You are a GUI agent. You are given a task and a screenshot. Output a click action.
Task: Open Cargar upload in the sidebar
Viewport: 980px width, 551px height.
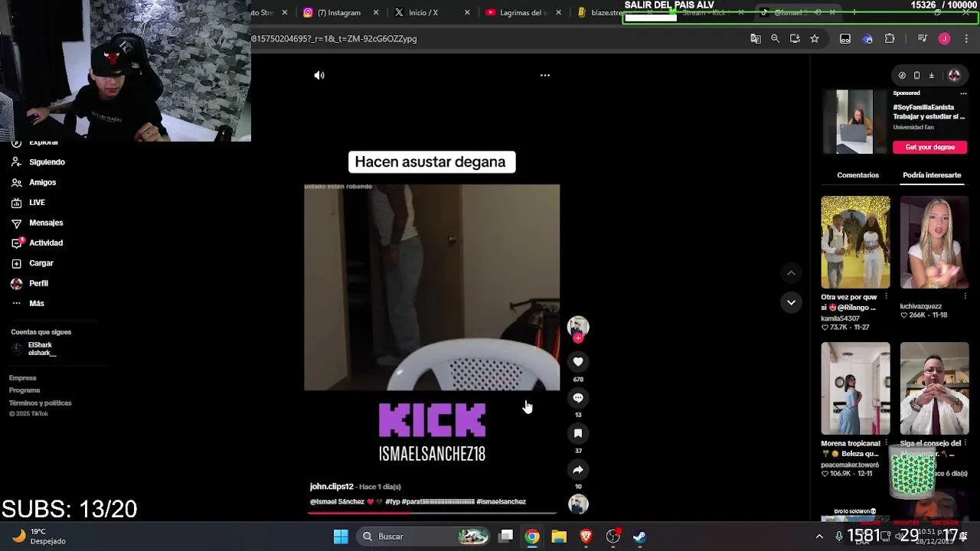tap(32, 263)
